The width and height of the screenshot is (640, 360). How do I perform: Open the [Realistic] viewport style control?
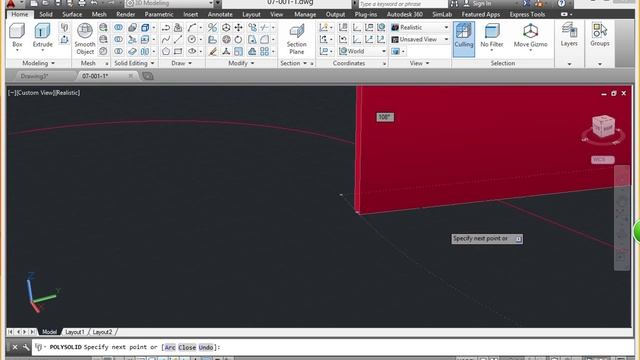click(68, 93)
